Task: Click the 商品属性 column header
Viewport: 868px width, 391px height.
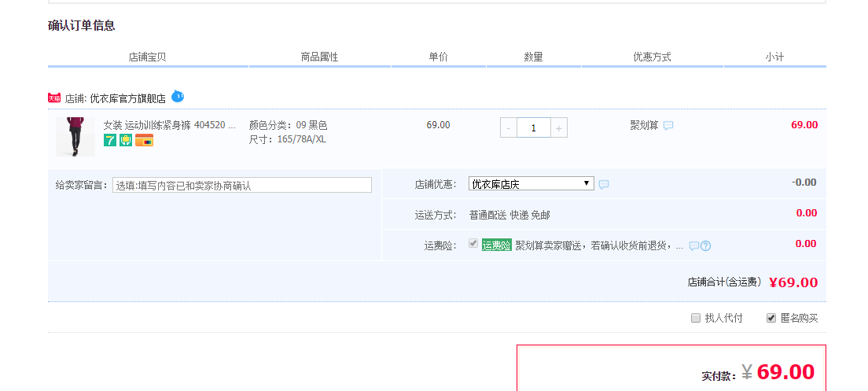Action: (319, 57)
